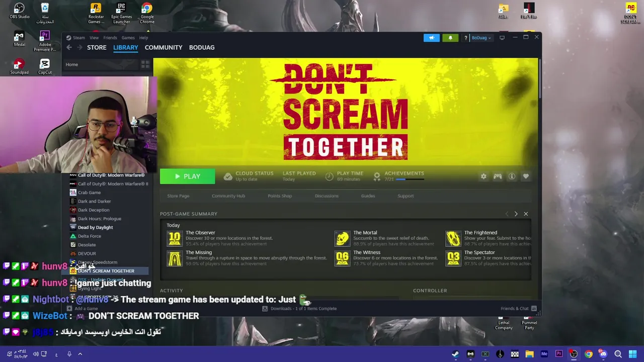Screen dimensions: 644x362
Task: Expand the system tray hidden icons chevron
Action: (x=80, y=354)
